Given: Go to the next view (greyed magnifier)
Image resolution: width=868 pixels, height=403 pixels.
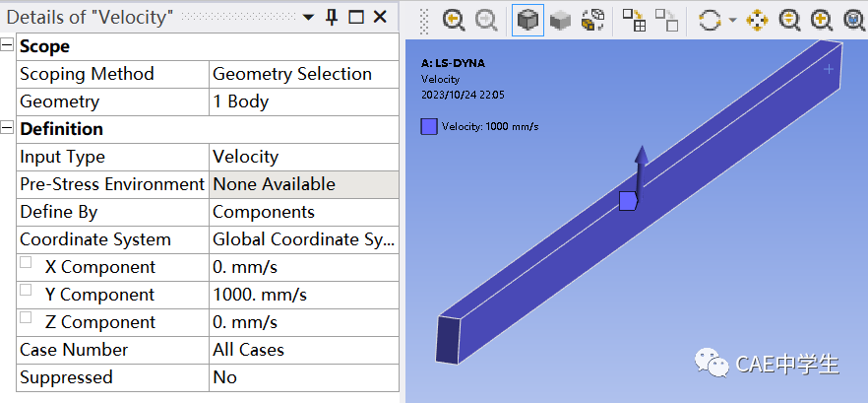Looking at the screenshot, I should click(486, 21).
